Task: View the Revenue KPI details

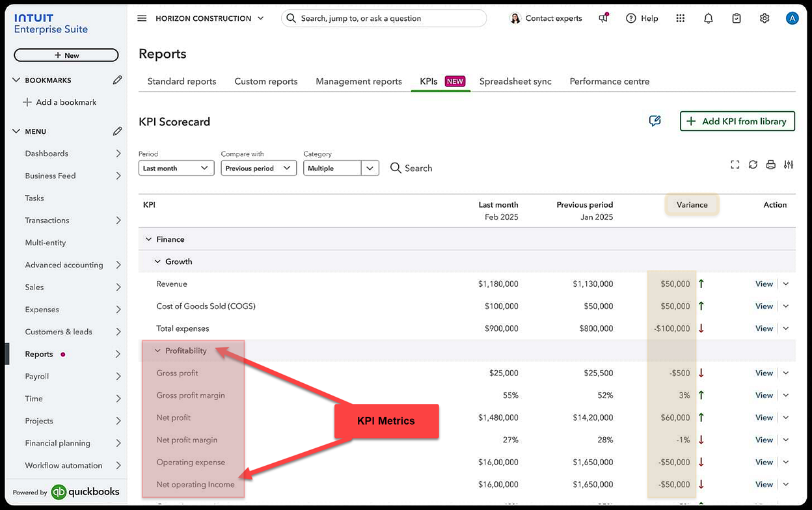Action: coord(763,284)
